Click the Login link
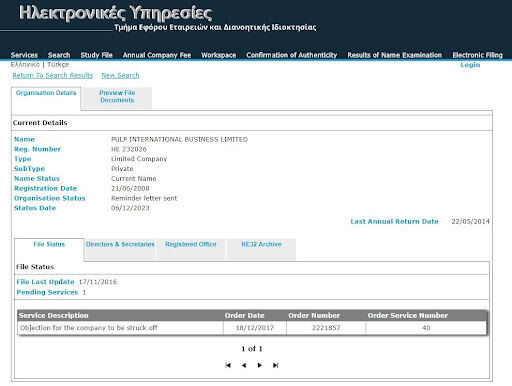 (x=470, y=65)
